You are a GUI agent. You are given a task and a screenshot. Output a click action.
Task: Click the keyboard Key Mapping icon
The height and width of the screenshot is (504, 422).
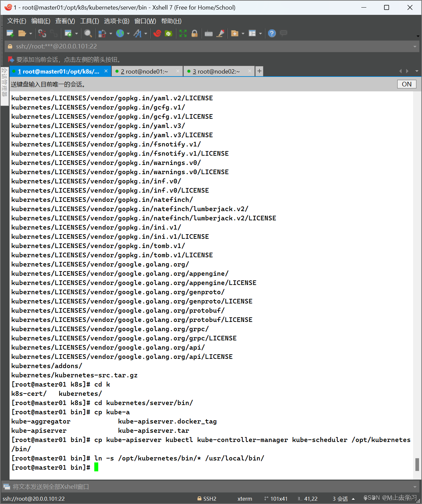pos(209,34)
